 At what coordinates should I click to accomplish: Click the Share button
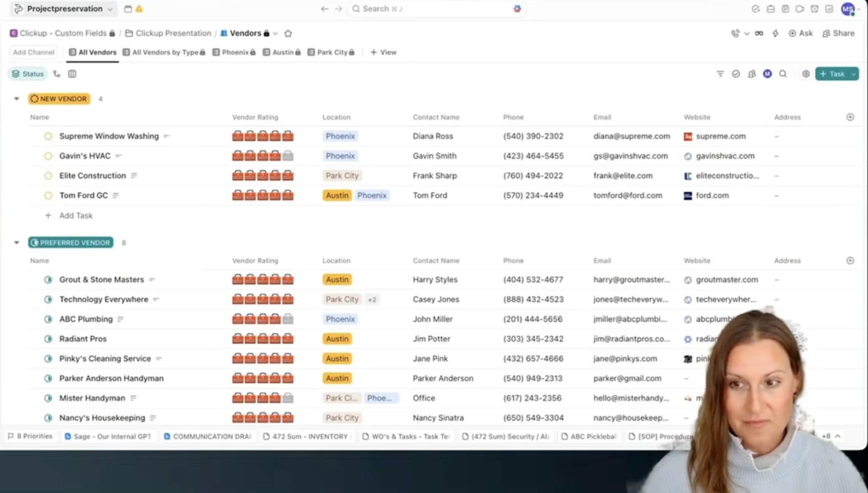(838, 34)
